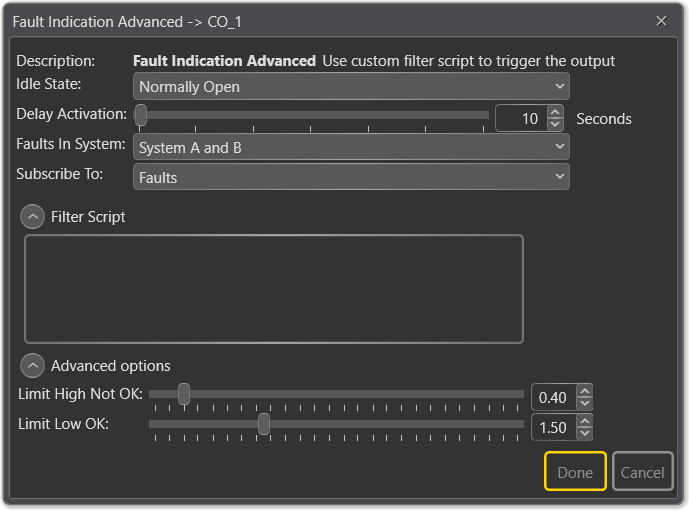689x511 pixels.
Task: Increase Delay Activation seconds with up arrow
Action: [x=556, y=112]
